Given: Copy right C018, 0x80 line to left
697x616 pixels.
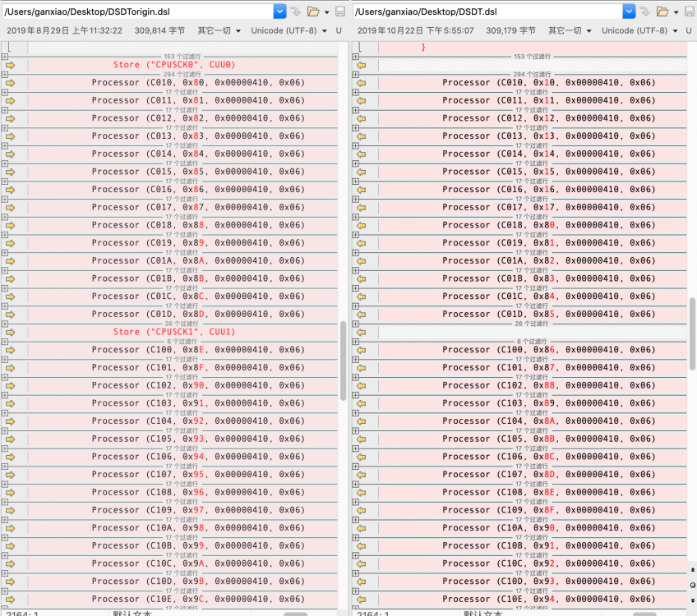Looking at the screenshot, I should tap(362, 226).
